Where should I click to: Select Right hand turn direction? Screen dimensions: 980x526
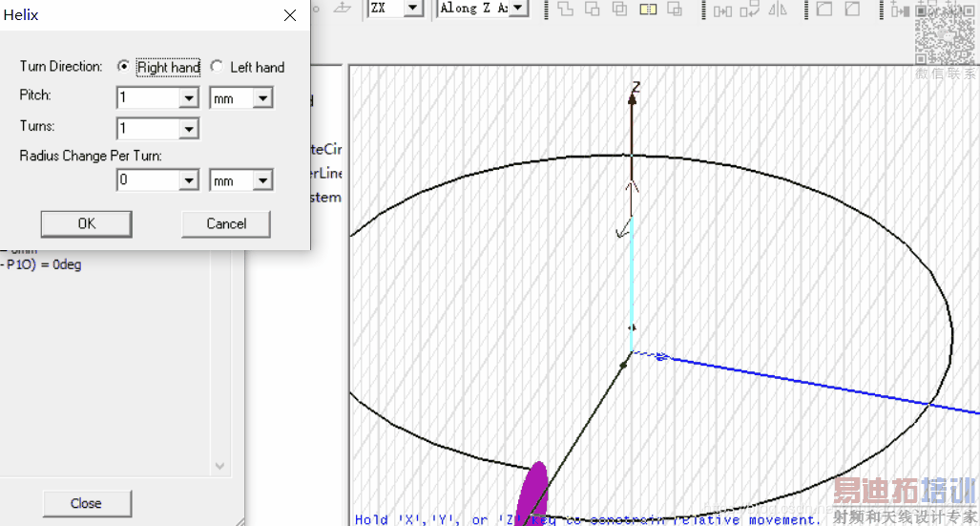[x=123, y=67]
